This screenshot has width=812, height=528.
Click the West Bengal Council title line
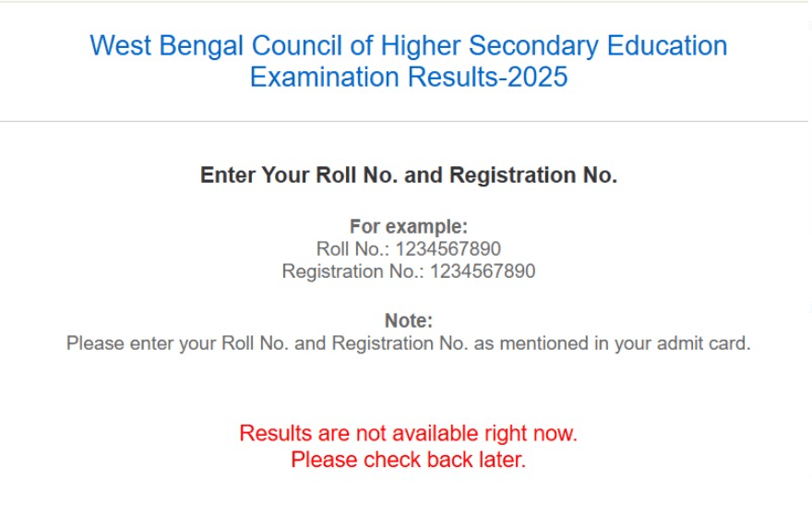point(408,45)
